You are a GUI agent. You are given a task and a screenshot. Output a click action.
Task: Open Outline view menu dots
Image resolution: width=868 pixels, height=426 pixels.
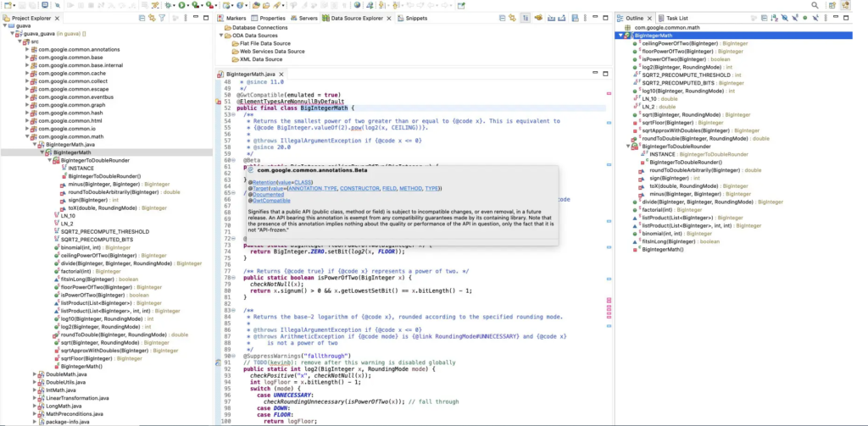826,18
